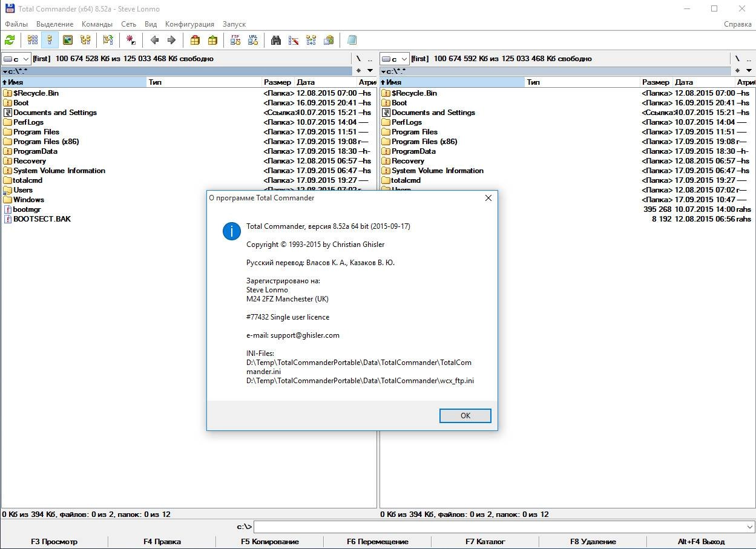
Task: Sort left panel by Имя column header
Action: point(74,82)
